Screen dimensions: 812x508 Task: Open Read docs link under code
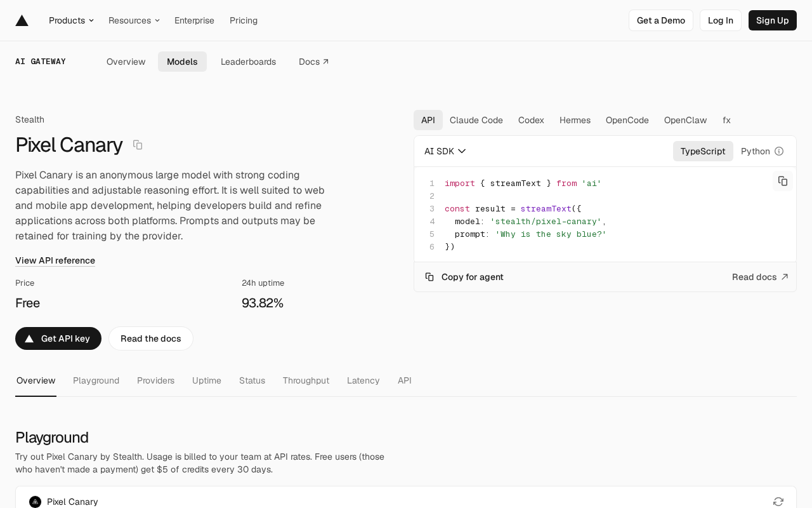tap(760, 277)
